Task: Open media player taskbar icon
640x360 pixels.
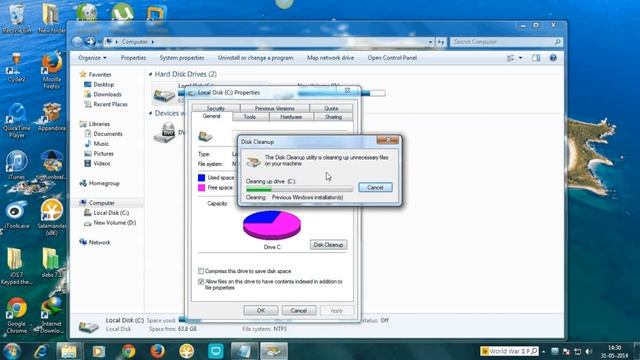Action: tap(98, 351)
